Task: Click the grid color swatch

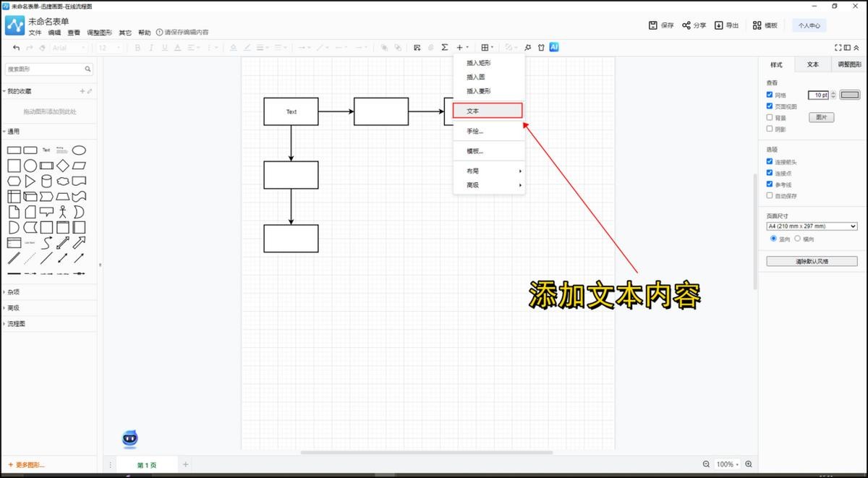Action: pos(850,95)
